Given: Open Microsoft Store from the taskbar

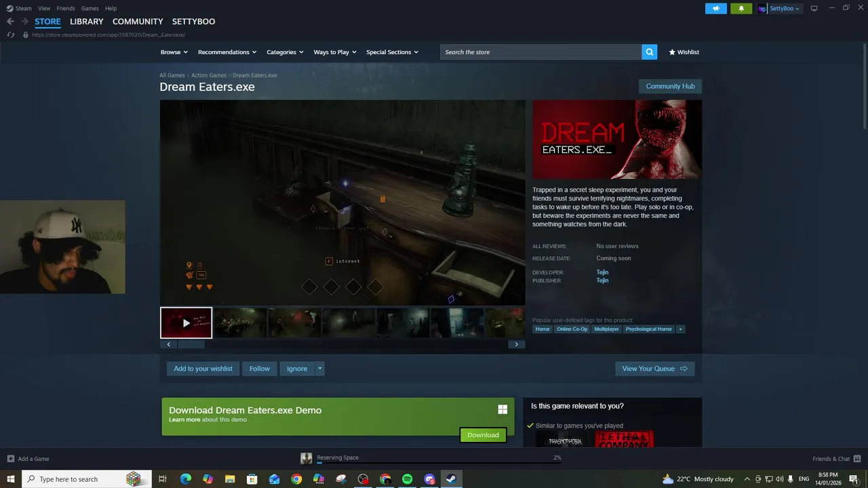Looking at the screenshot, I should tap(252, 479).
